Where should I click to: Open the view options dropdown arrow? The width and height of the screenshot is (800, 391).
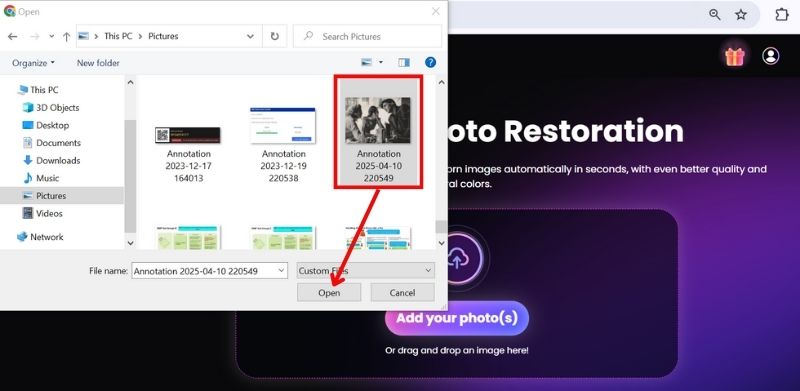pos(381,62)
